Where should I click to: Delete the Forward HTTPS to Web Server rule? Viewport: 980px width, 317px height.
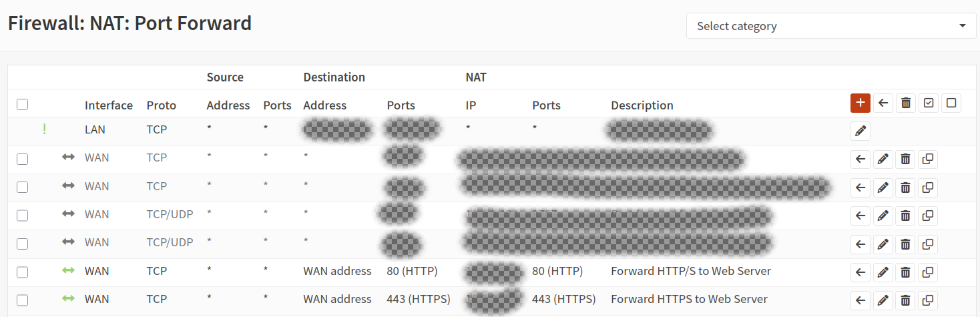(x=905, y=300)
